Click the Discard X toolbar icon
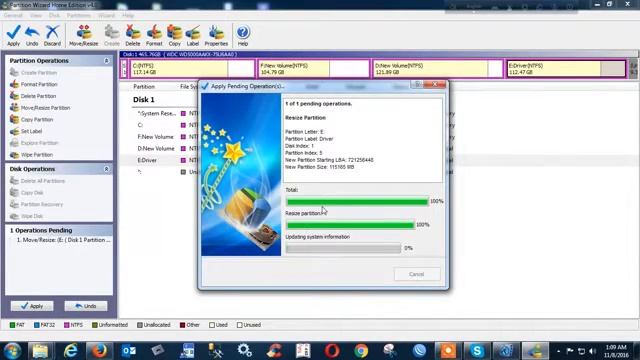Image resolution: width=640 pixels, height=360 pixels. (52, 35)
